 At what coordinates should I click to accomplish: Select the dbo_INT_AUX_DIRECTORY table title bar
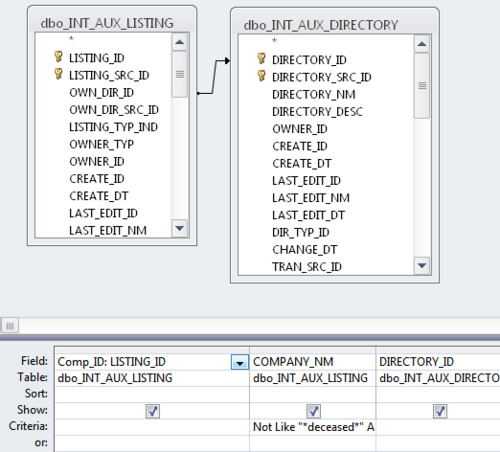(335, 25)
